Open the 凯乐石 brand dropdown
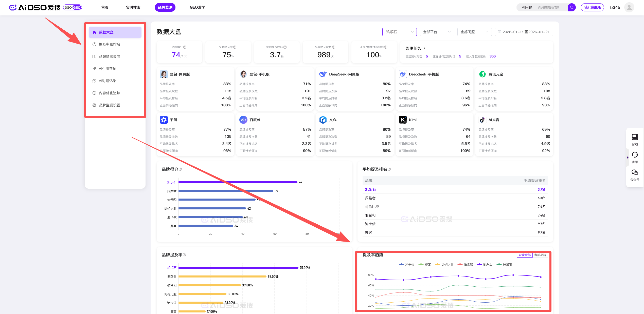The image size is (644, 314). tap(399, 32)
